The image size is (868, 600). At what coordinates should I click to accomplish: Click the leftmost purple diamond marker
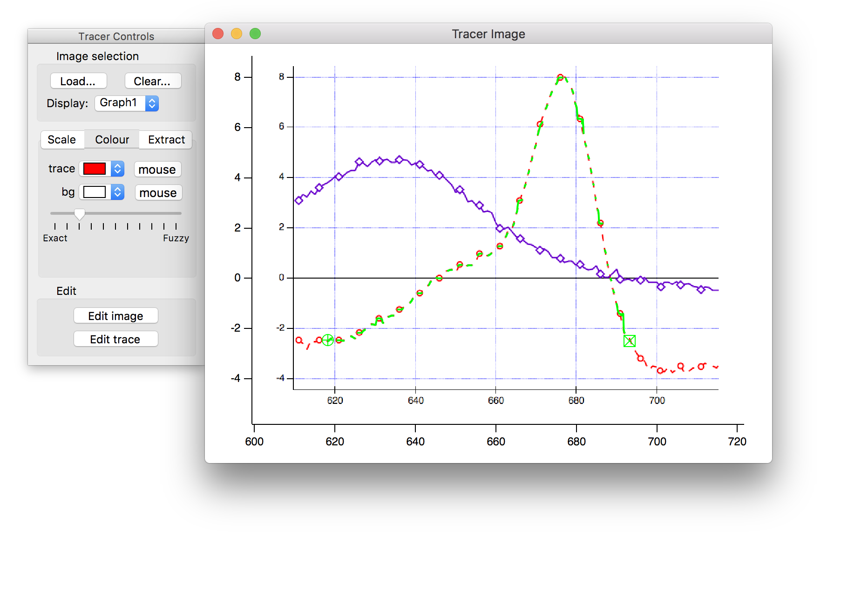point(299,200)
